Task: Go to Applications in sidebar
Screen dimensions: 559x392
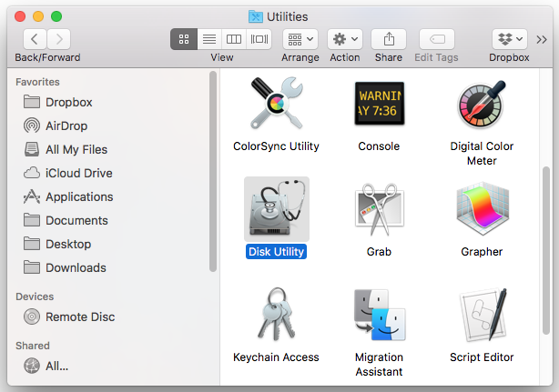Action: click(68, 196)
